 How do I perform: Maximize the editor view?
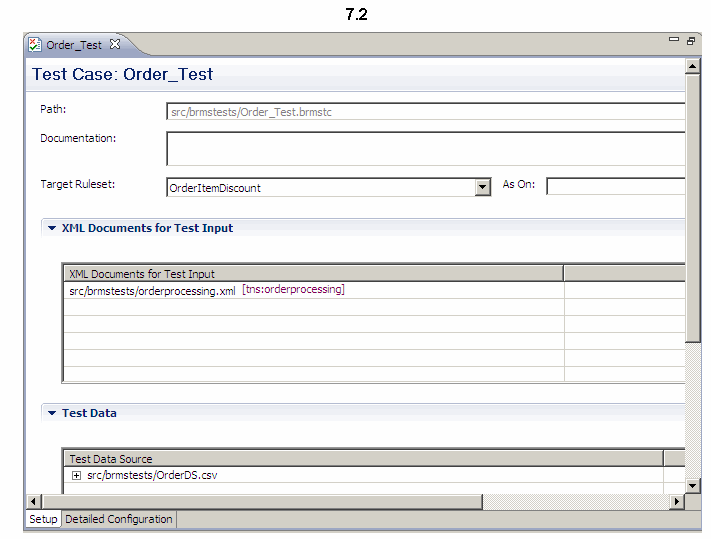691,40
